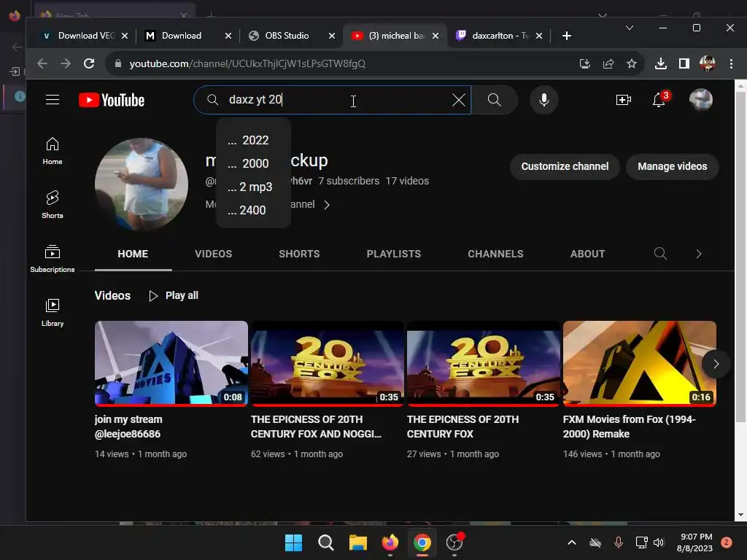This screenshot has width=747, height=560.
Task: Click the YouTube logo
Action: point(112,100)
